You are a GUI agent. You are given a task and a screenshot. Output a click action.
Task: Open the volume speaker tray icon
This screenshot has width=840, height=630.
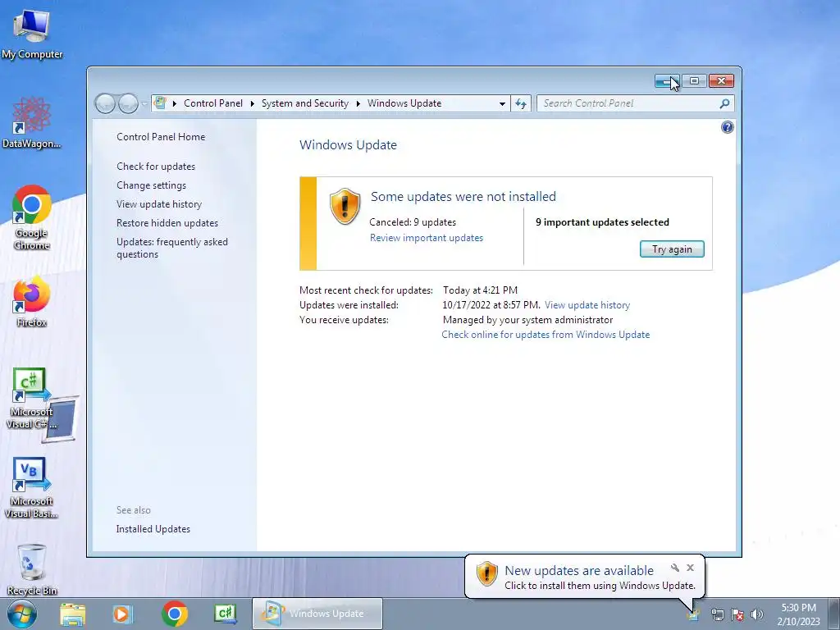click(x=757, y=614)
